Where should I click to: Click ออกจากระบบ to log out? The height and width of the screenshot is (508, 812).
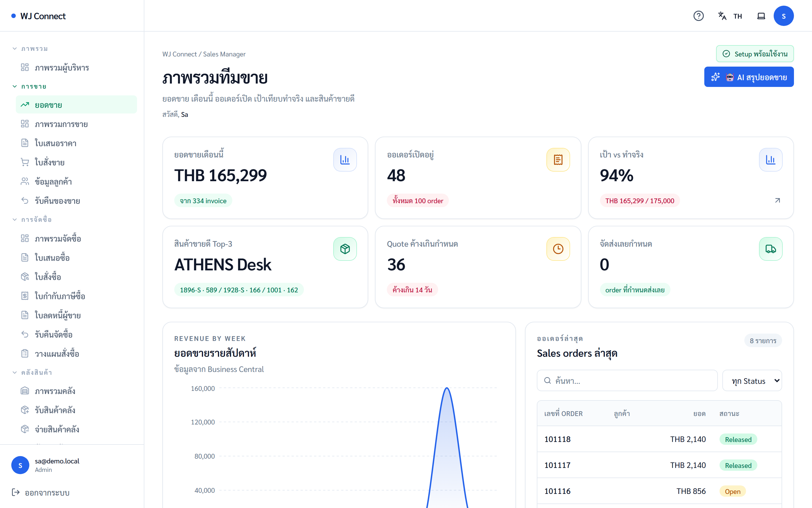pos(47,492)
